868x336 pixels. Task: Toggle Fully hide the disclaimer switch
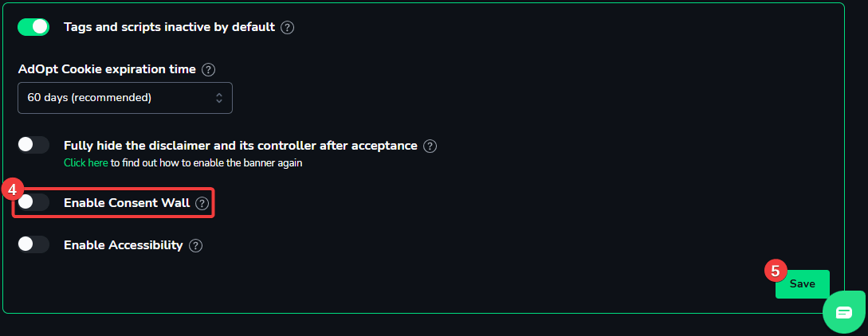(x=33, y=146)
